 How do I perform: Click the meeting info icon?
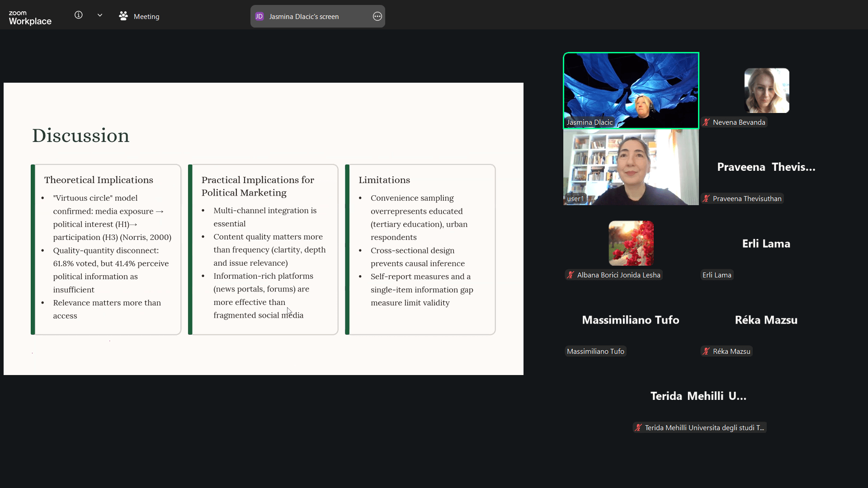78,15
